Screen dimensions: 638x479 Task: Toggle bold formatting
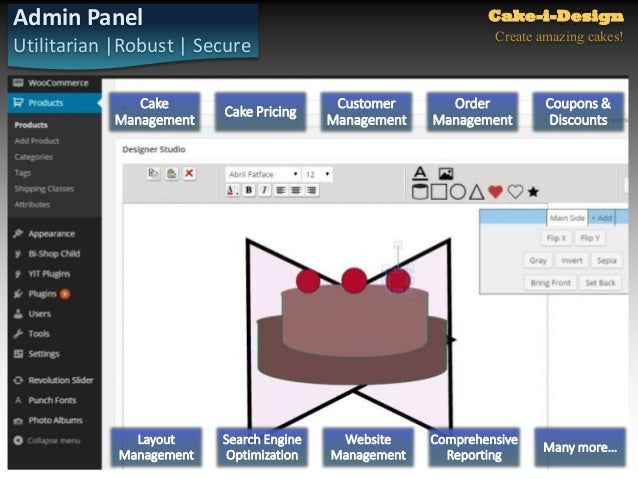(x=249, y=190)
